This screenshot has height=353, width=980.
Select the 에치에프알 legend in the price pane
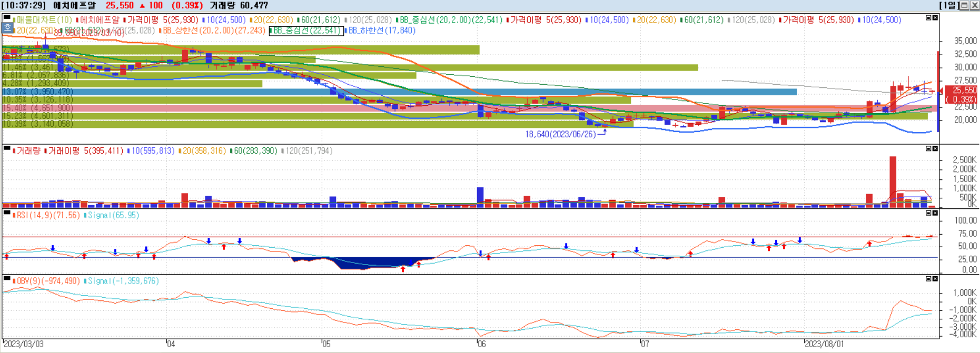pos(100,20)
